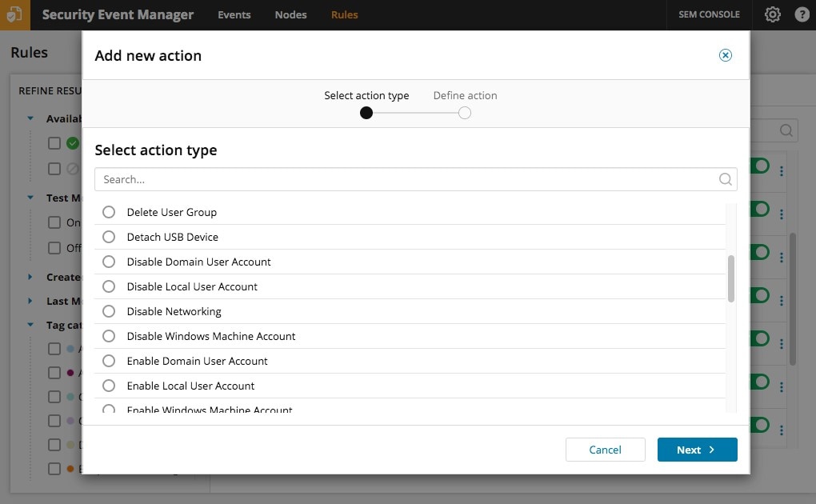This screenshot has width=816, height=504.
Task: Collapse the Tag category filter section
Action: (x=30, y=325)
